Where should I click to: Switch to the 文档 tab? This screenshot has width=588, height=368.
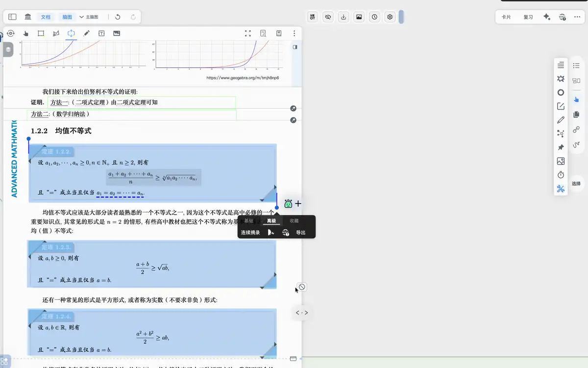point(46,17)
